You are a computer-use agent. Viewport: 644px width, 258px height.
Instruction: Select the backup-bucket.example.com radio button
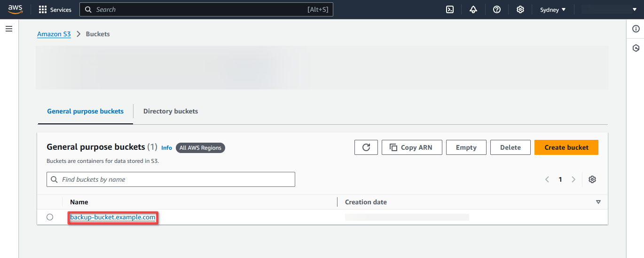[50, 217]
